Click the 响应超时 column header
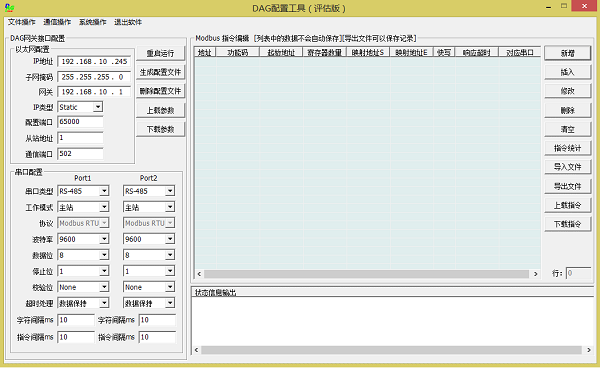 477,52
